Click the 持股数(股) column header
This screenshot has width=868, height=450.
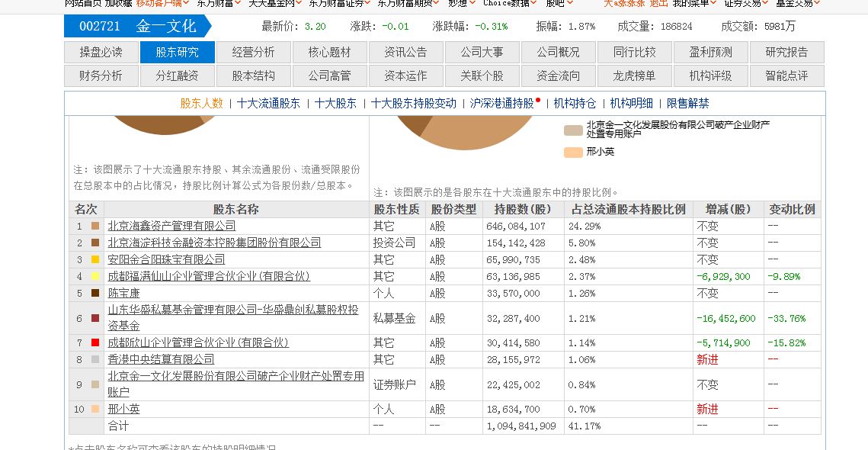[523, 210]
